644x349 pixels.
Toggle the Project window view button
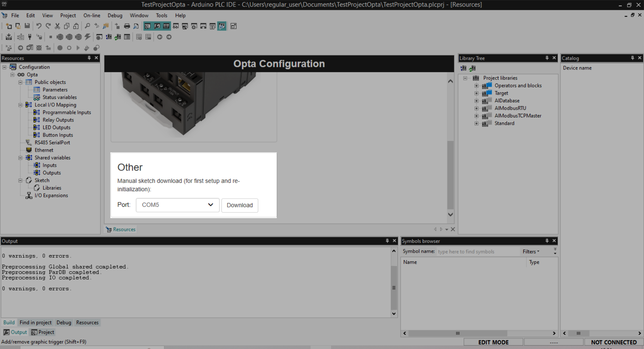[148, 26]
